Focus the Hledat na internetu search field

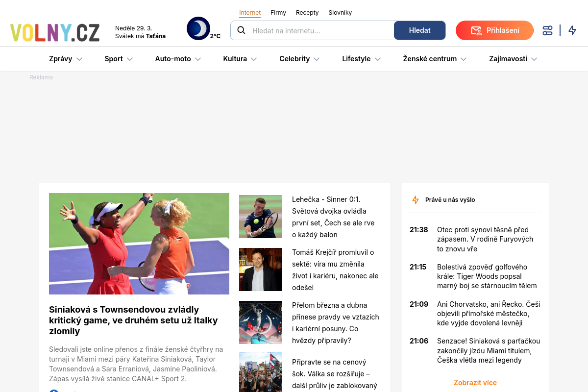pyautogui.click(x=321, y=30)
